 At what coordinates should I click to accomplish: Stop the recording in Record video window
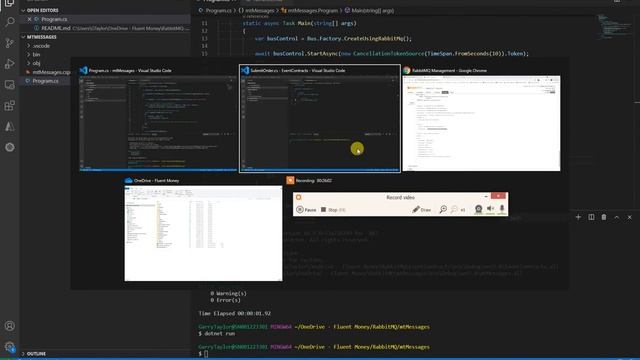pyautogui.click(x=333, y=209)
